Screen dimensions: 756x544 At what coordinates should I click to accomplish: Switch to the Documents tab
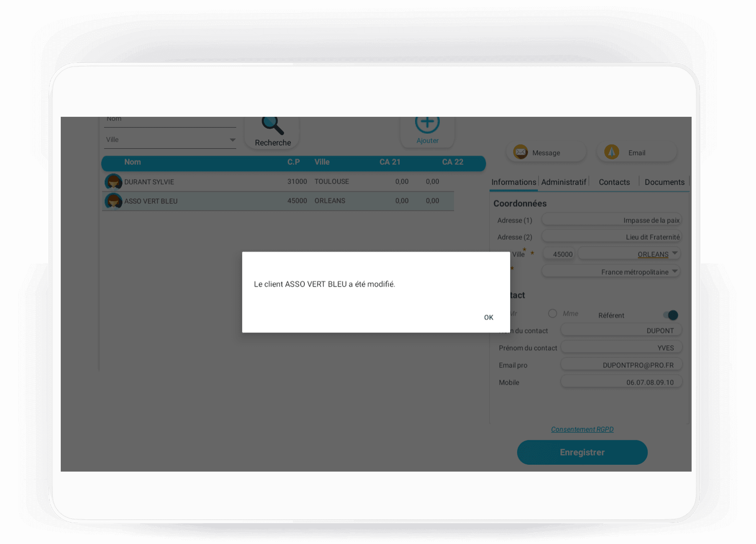click(x=664, y=182)
